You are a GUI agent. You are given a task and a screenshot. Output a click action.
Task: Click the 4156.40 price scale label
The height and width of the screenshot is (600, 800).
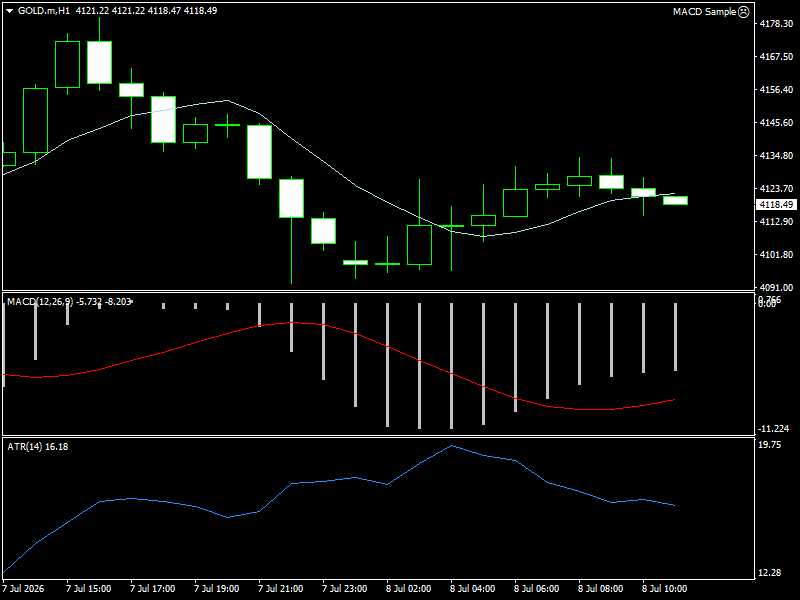click(x=776, y=90)
